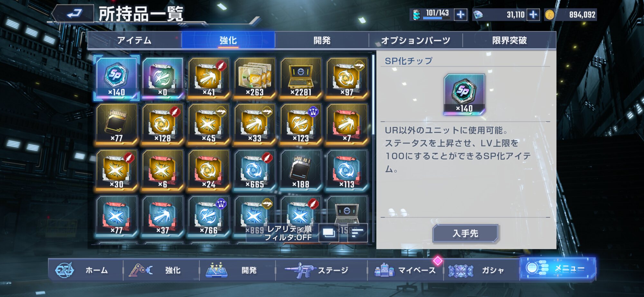This screenshot has width=644, height=297.
Task: Open the sort order filter icon
Action: pos(357,233)
